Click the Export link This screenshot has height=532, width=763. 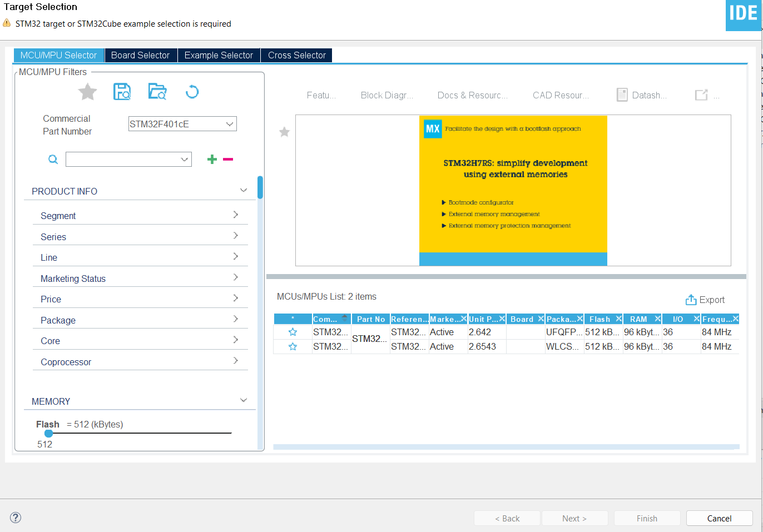click(712, 300)
